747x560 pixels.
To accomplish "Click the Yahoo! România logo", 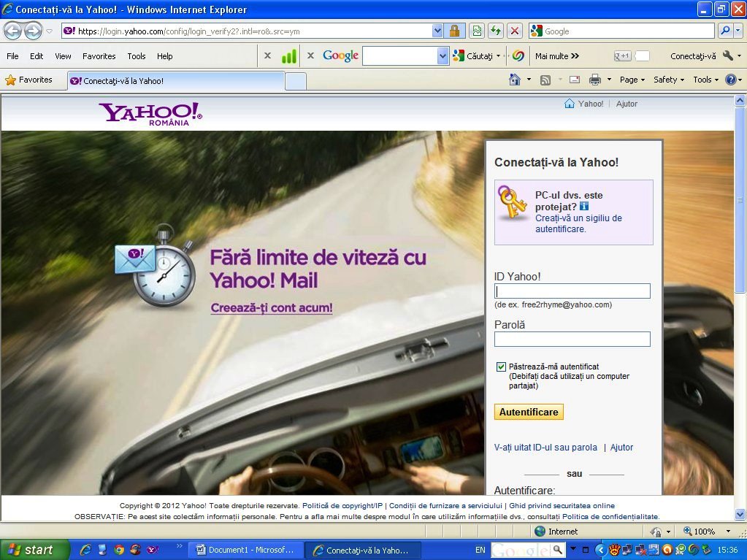I will (x=150, y=114).
